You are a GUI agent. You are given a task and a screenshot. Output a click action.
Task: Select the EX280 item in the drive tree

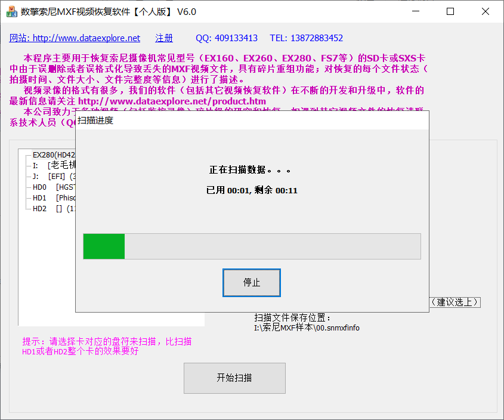[x=54, y=155]
